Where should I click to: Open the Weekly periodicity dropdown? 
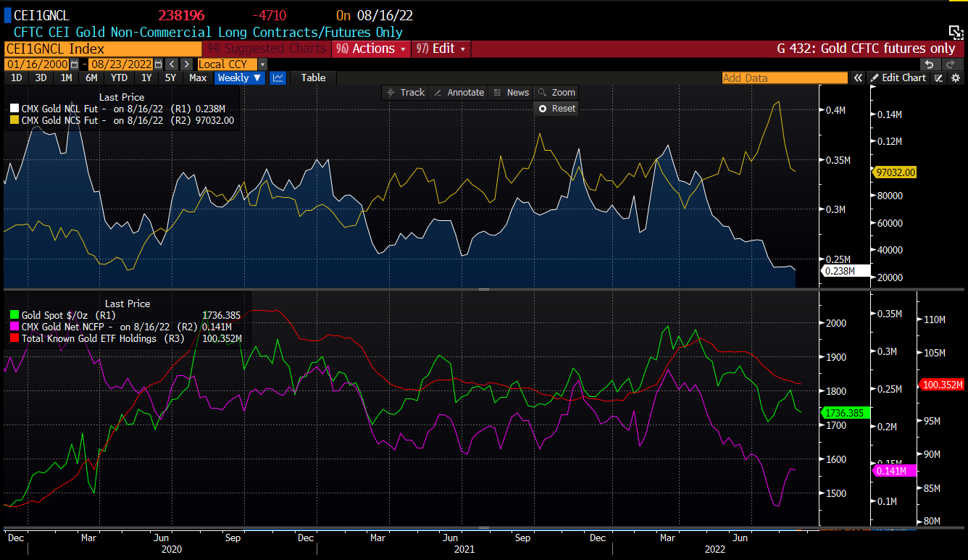tap(238, 78)
